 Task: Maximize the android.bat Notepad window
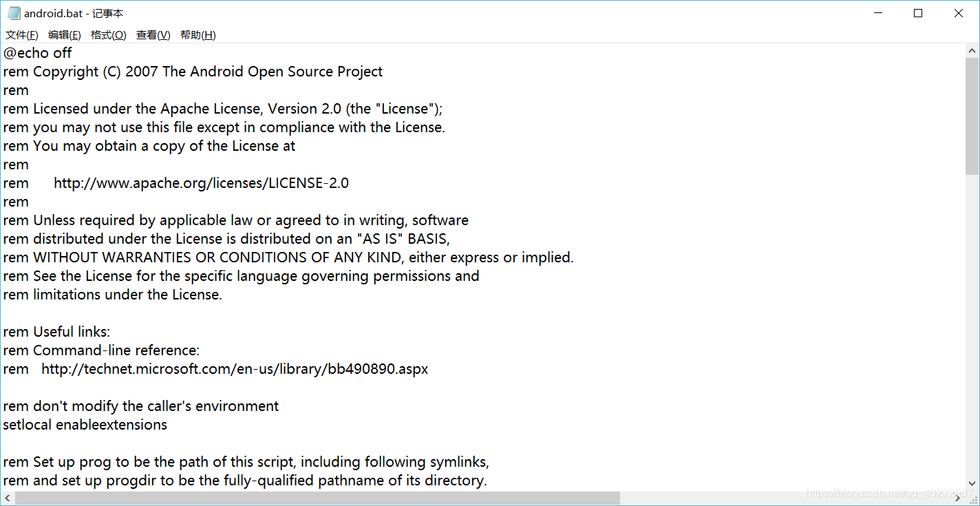pyautogui.click(x=918, y=13)
